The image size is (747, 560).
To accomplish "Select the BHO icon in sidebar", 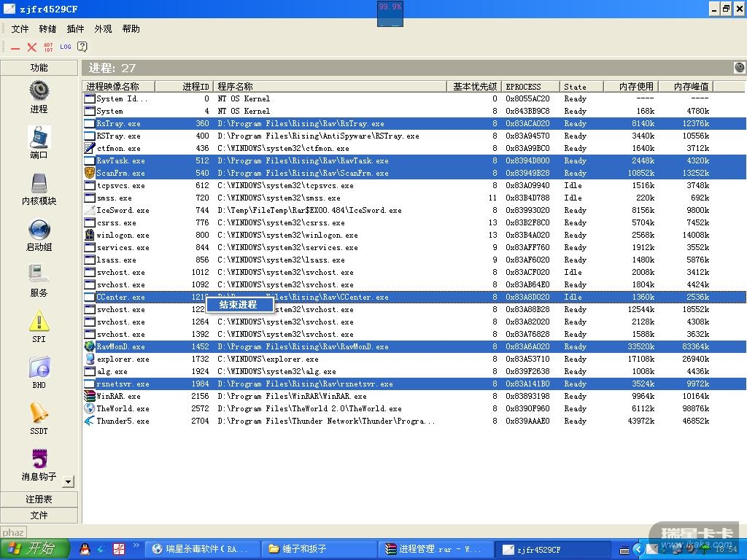I will [39, 367].
